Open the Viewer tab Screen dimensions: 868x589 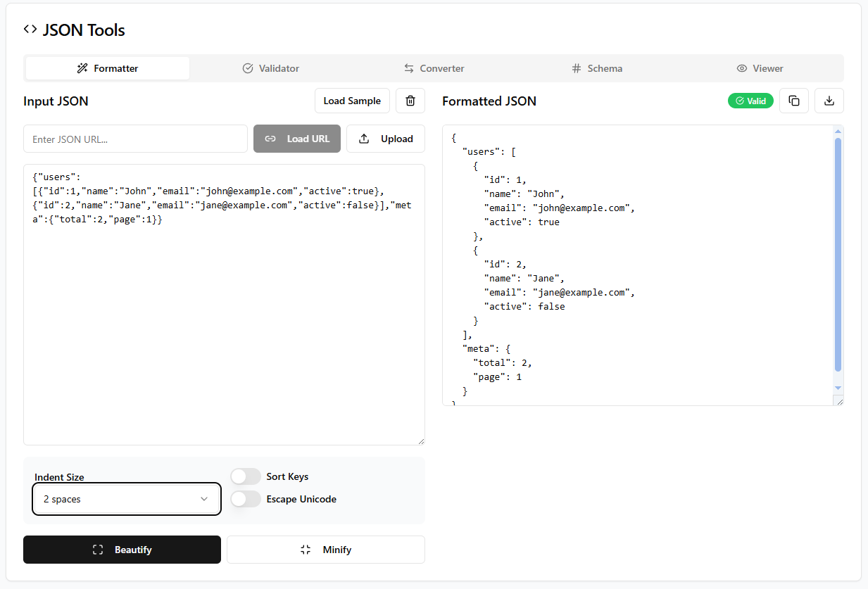(760, 68)
